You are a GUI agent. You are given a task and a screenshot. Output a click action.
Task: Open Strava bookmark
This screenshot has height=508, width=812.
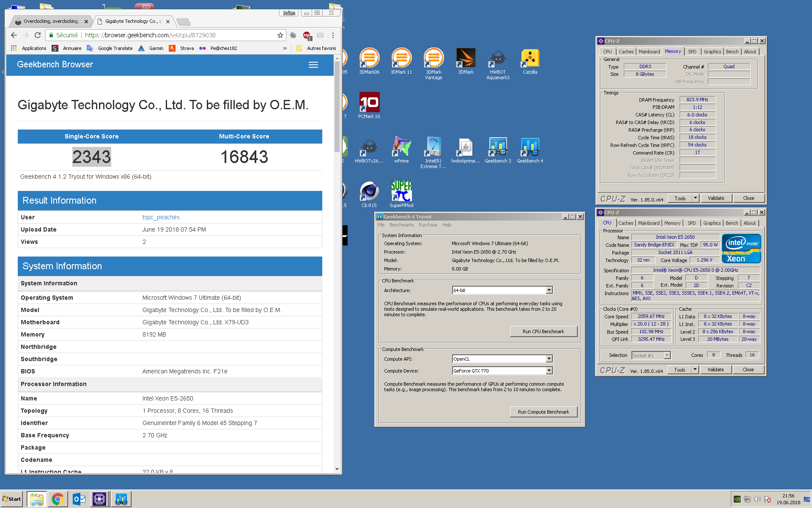181,48
